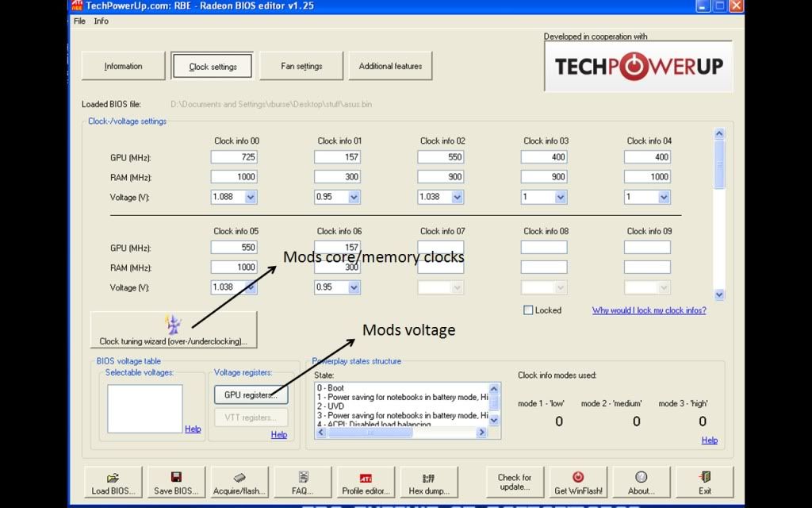
Task: Click scroll-down arrow of clock settings scrollbar
Action: pos(719,294)
